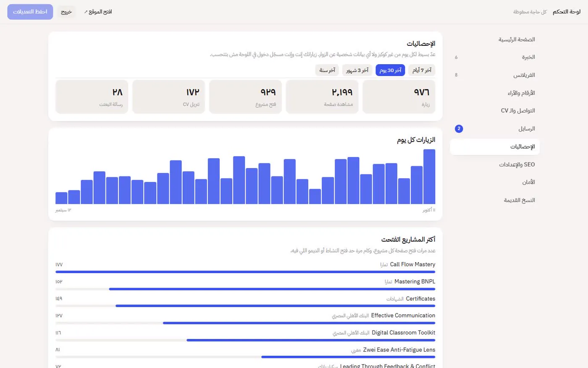Click the Digital Classroom Toolkit project name
The width and height of the screenshot is (588, 368).
click(x=403, y=333)
